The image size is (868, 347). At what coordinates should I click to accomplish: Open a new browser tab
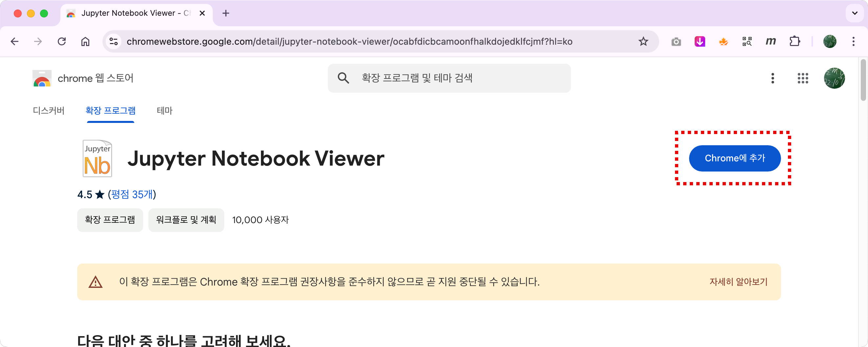pyautogui.click(x=226, y=13)
